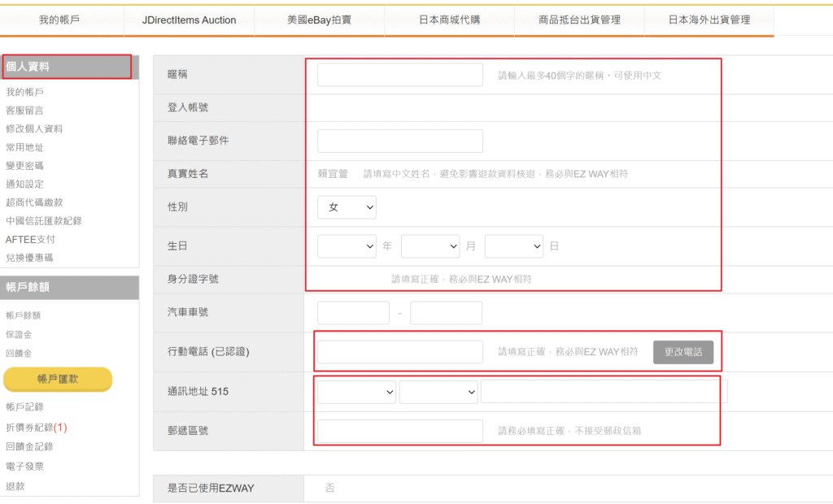
Task: Open the birthday year (年) dropdown
Action: coord(347,246)
